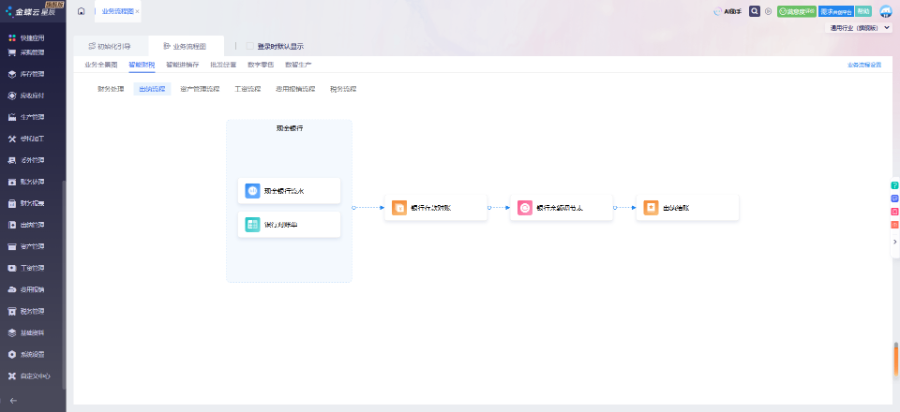
Task: Open the 银行存款对账 flow node
Action: tap(436, 208)
